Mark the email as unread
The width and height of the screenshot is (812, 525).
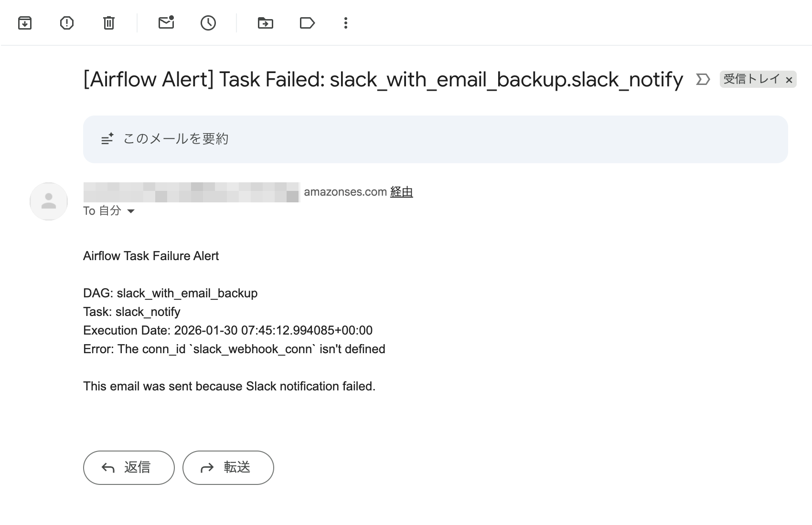pyautogui.click(x=166, y=22)
